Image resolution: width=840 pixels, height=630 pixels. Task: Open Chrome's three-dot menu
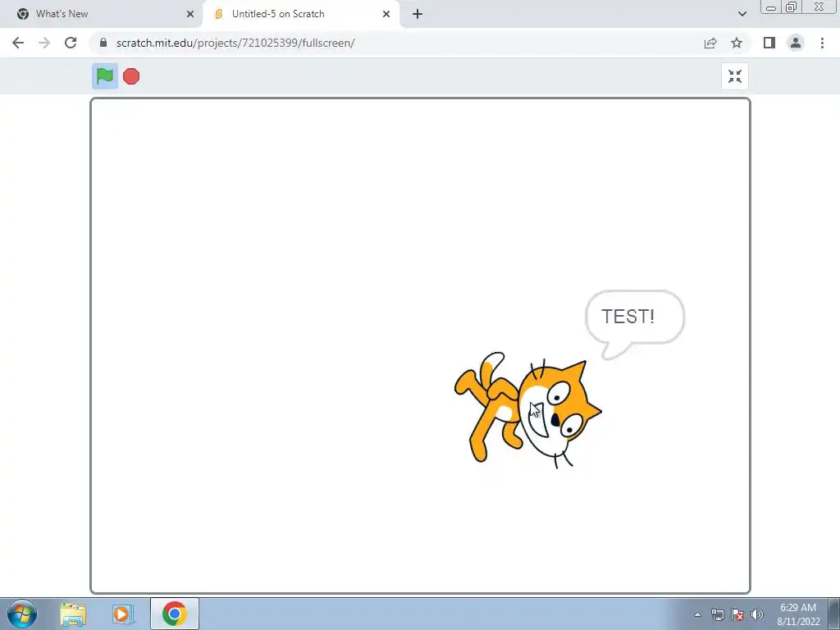(822, 43)
